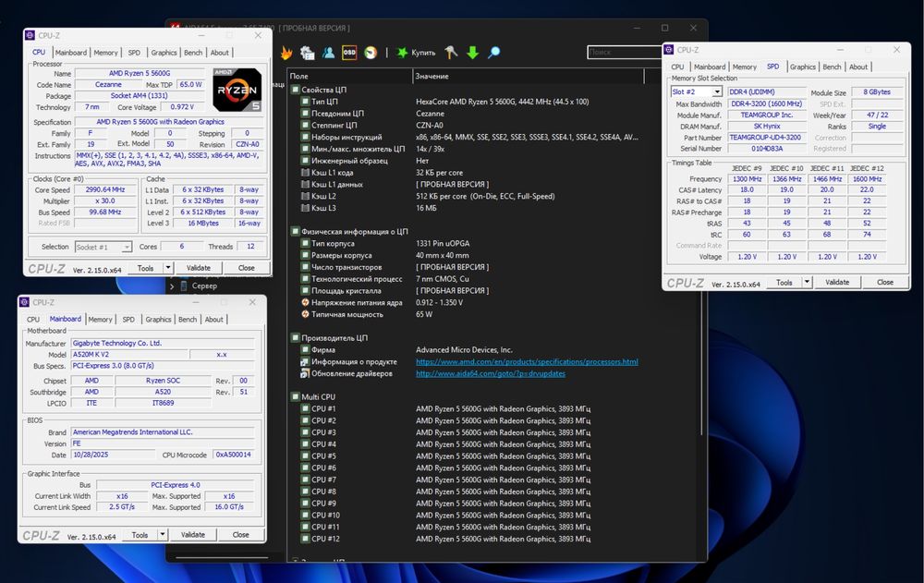
Task: Open the AIDA64 stability test flame icon
Action: pyautogui.click(x=286, y=53)
